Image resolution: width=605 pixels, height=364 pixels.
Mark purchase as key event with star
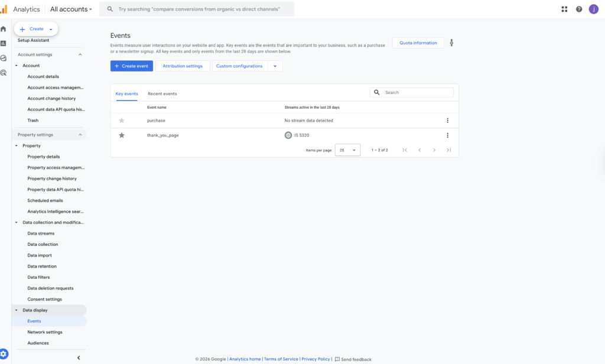(x=122, y=121)
